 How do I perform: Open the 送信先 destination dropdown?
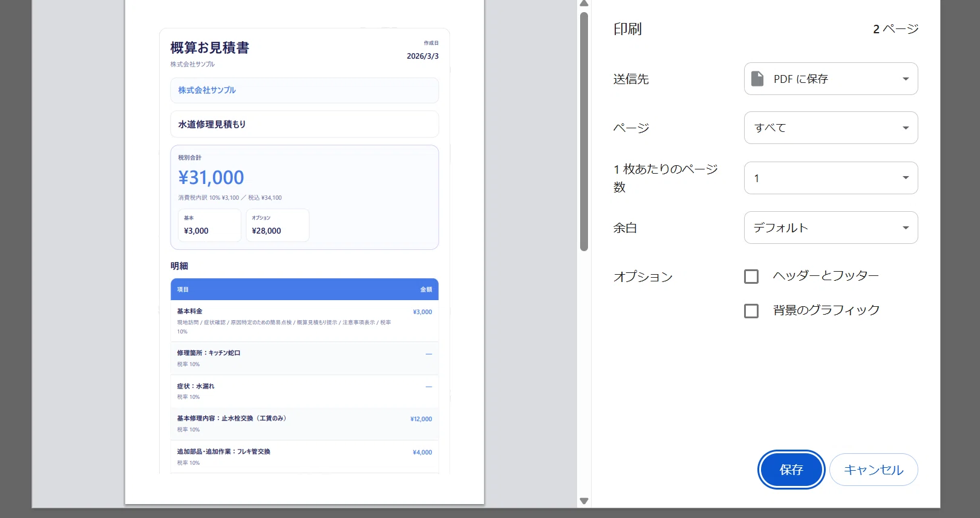(831, 79)
